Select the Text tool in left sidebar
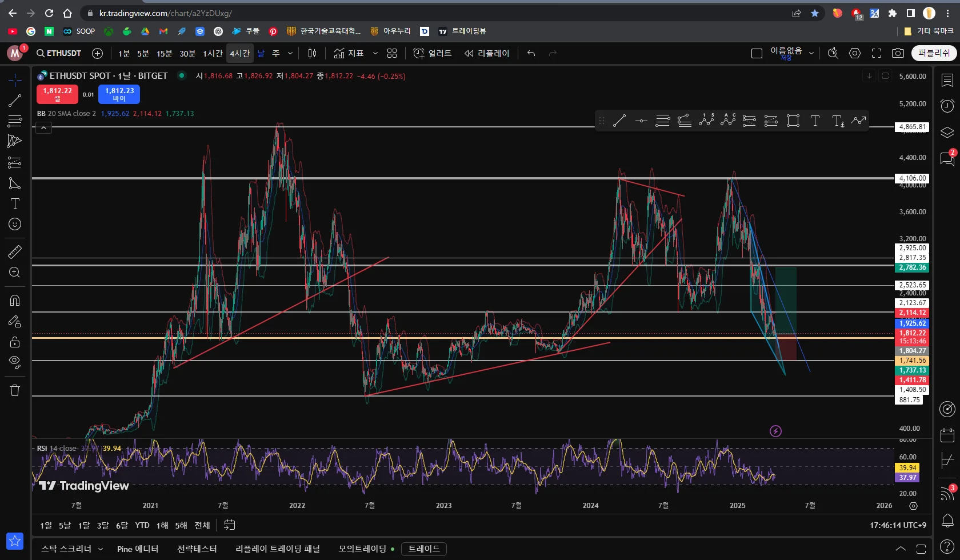This screenshot has height=560, width=960. [15, 204]
